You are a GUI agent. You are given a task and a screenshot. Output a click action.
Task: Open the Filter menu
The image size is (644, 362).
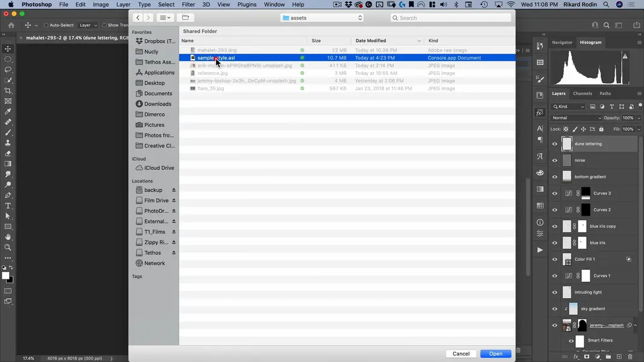(188, 4)
